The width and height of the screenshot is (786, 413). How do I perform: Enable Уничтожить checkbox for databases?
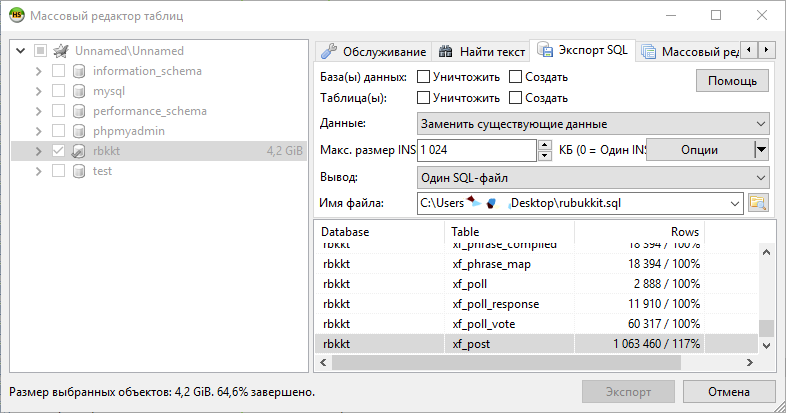(x=424, y=77)
